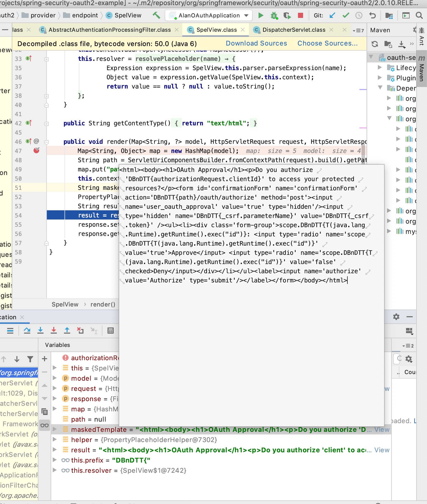The width and height of the screenshot is (427, 504).
Task: Add a new watch with plus icon
Action: (x=45, y=359)
